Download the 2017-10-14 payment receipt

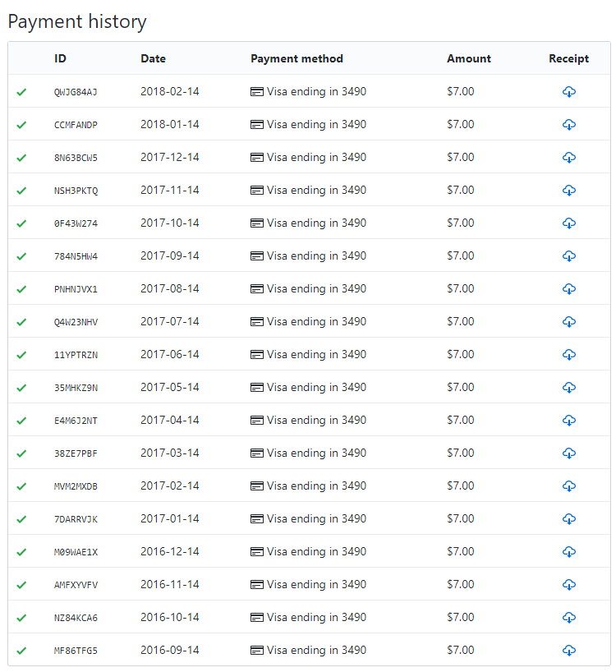click(568, 223)
